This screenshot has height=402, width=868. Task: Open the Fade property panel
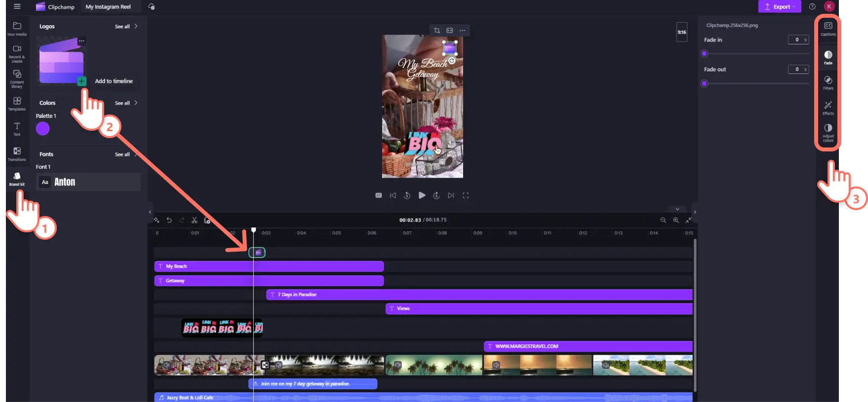tap(829, 57)
